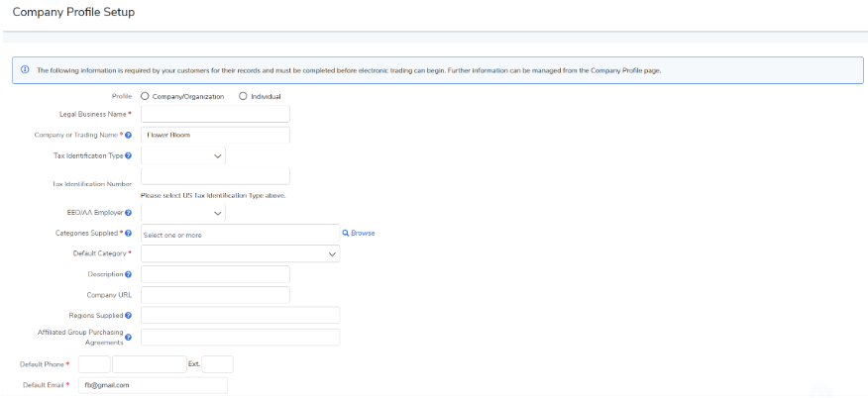Click the Browse link for categories
This screenshot has height=398, width=868.
359,234
